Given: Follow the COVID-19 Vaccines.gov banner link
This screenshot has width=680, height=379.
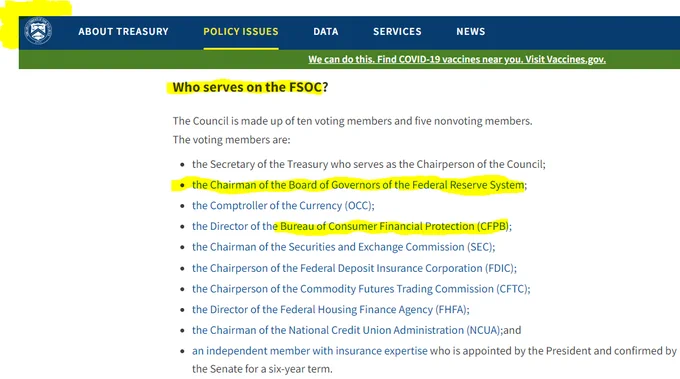Looking at the screenshot, I should tap(457, 59).
